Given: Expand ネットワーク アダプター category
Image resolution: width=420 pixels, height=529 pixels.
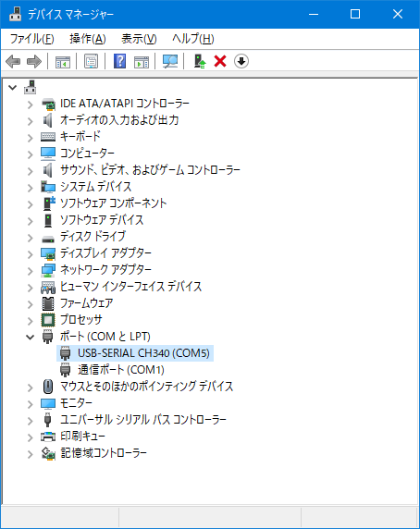Looking at the screenshot, I should point(31,271).
